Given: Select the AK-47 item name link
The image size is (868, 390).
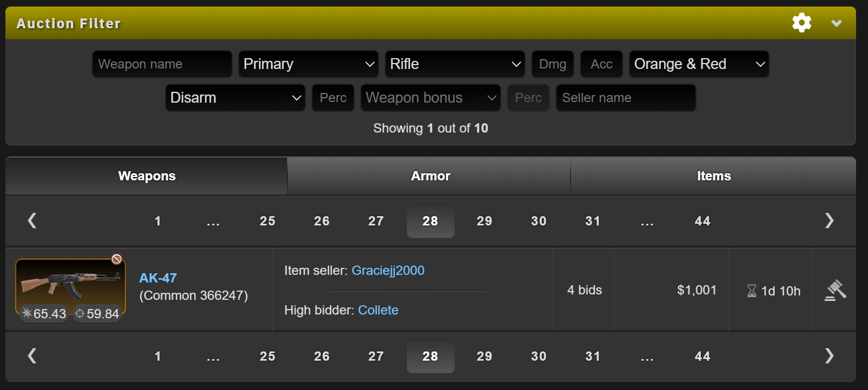Looking at the screenshot, I should pyautogui.click(x=157, y=278).
